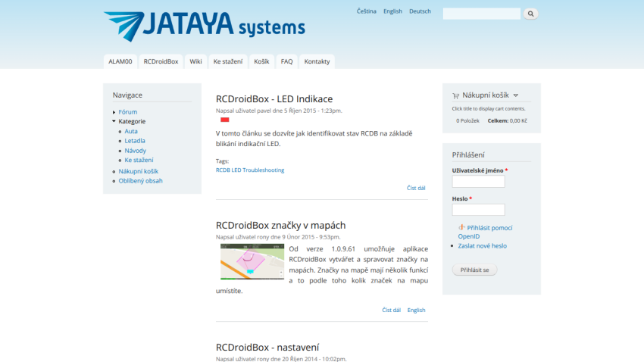Open the Kontakty tab
This screenshot has width=644, height=362.
tap(317, 61)
